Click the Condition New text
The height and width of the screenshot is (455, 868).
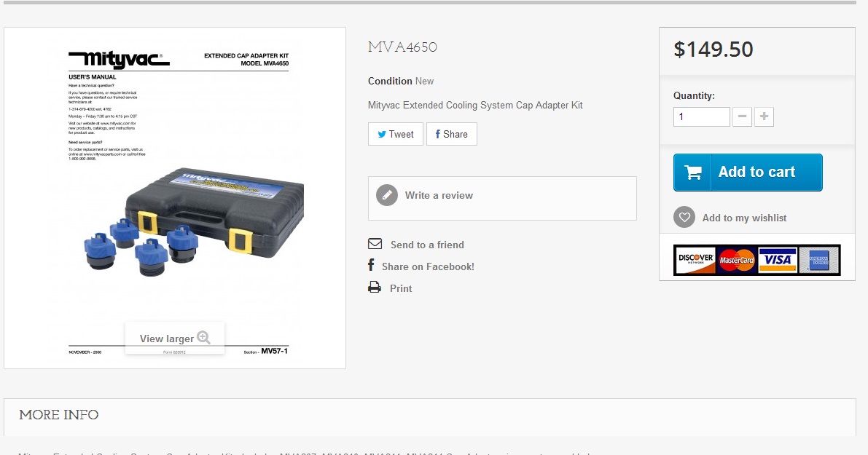point(401,82)
